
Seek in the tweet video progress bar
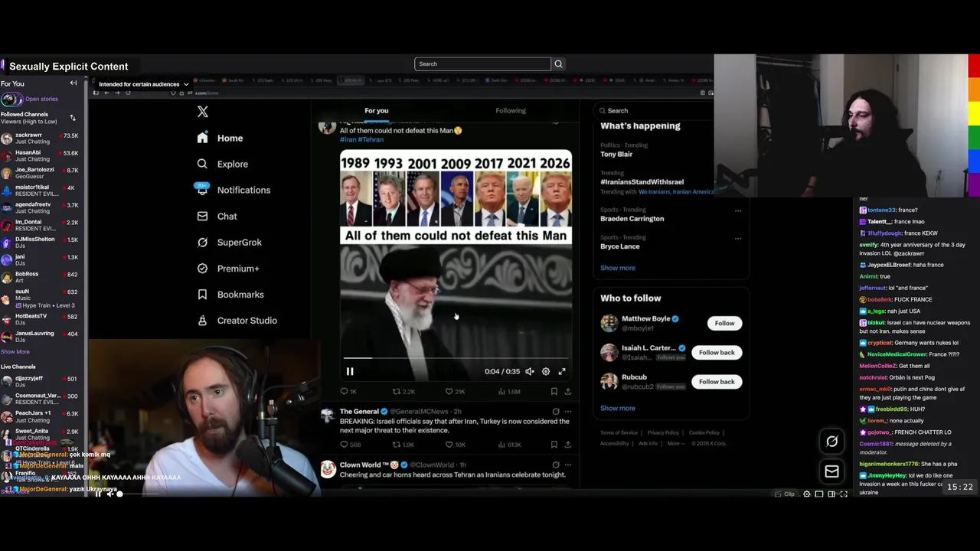[456, 358]
